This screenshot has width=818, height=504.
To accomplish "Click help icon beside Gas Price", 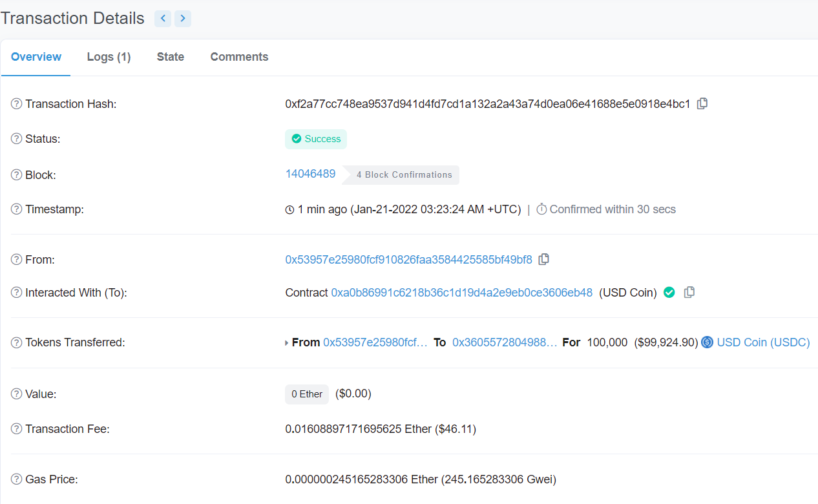I will click(17, 479).
